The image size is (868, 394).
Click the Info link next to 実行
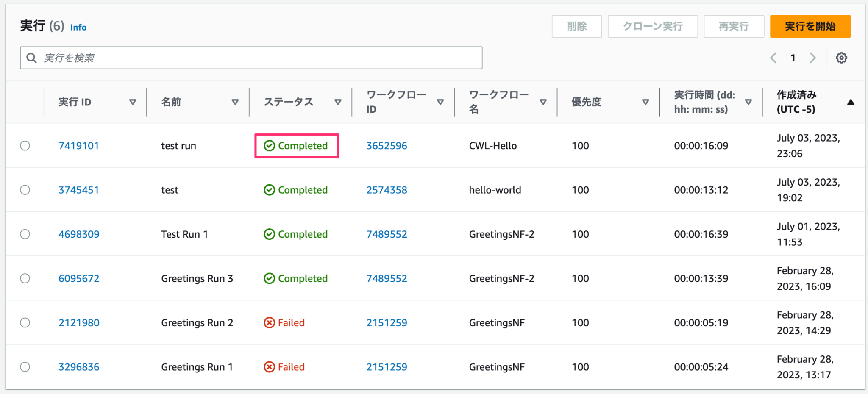click(x=78, y=27)
